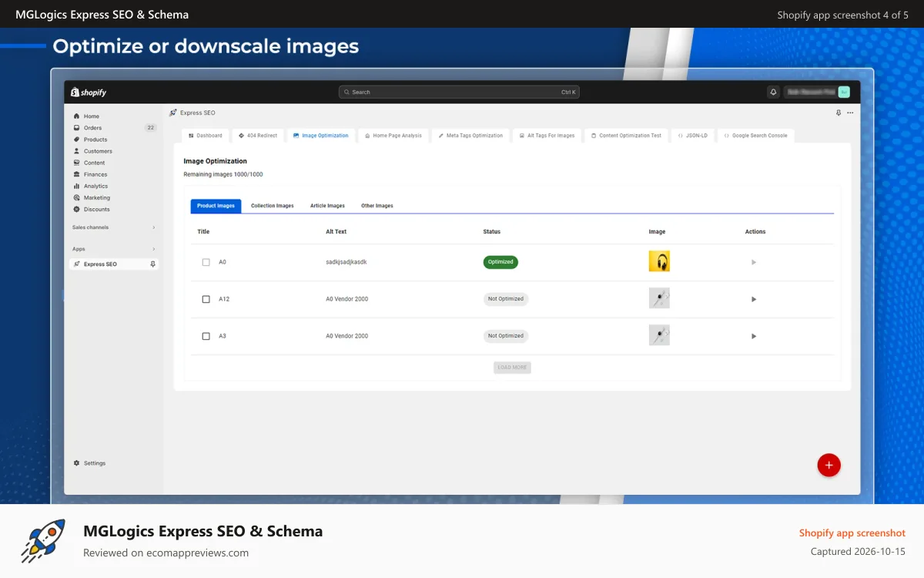The image size is (924, 578).
Task: Click the Not Optimized badge for A3
Action: (506, 336)
